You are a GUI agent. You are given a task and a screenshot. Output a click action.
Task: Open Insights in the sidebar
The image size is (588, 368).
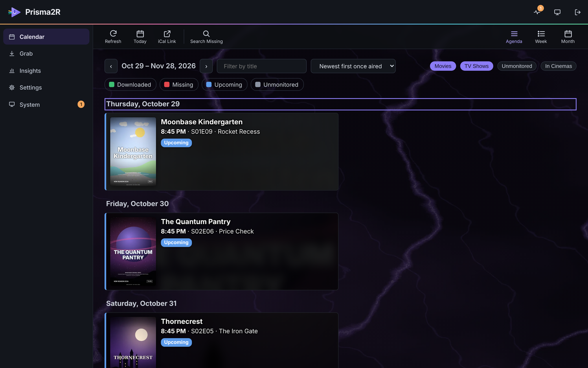click(x=46, y=71)
